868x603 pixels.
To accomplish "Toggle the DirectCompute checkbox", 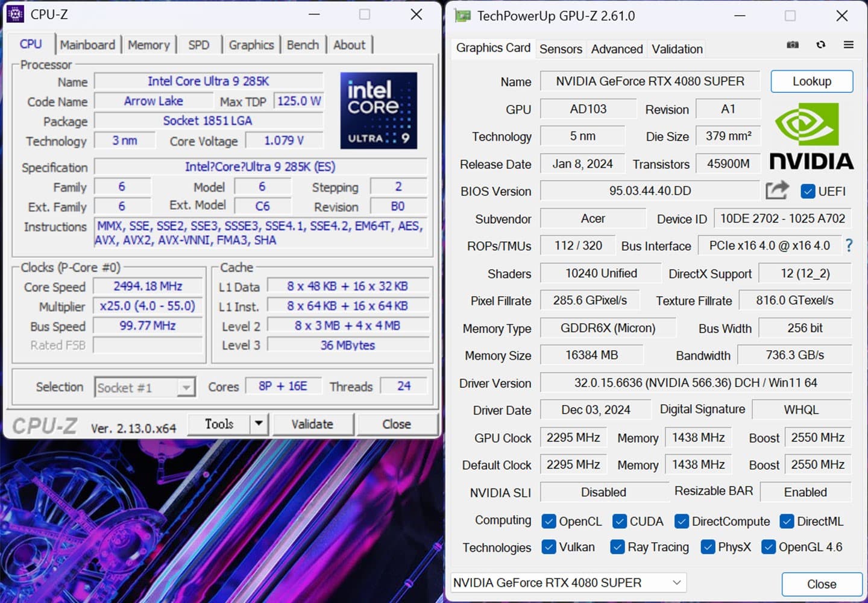I will [x=682, y=521].
